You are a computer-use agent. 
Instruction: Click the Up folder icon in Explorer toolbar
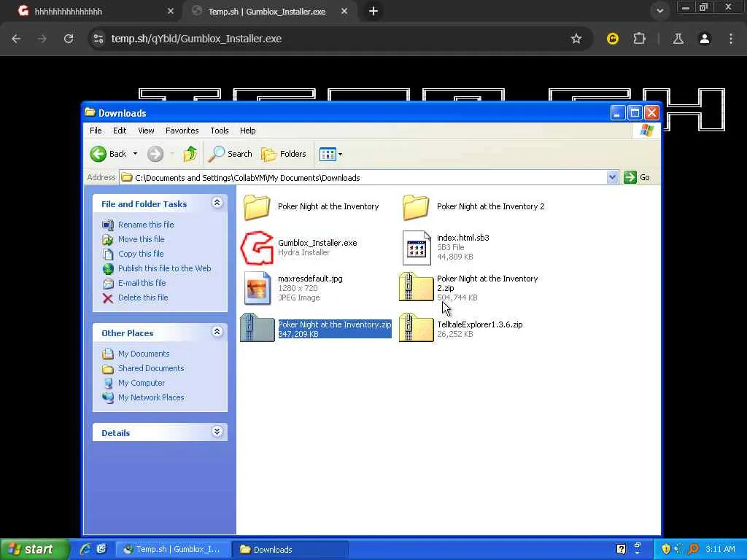click(190, 154)
